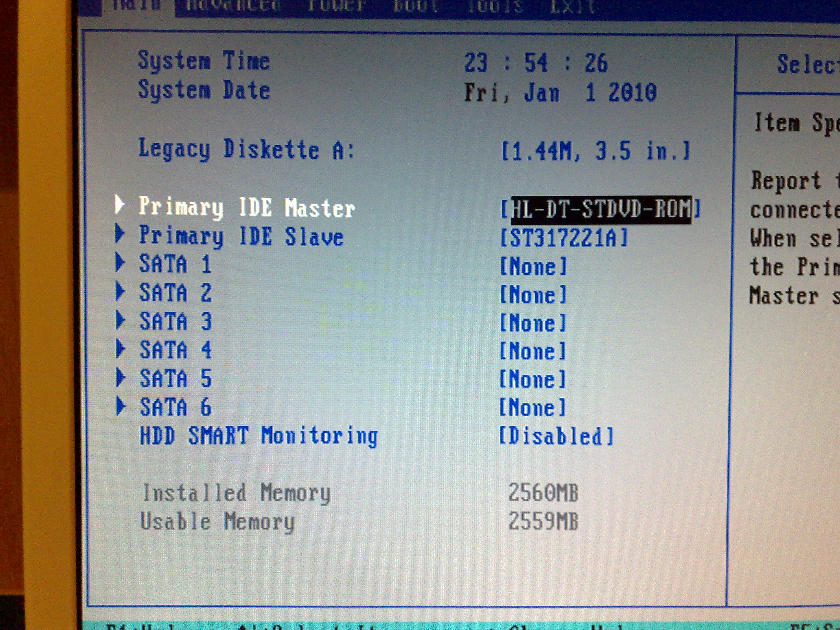Select the System Time label
The image size is (840, 630).
(204, 61)
